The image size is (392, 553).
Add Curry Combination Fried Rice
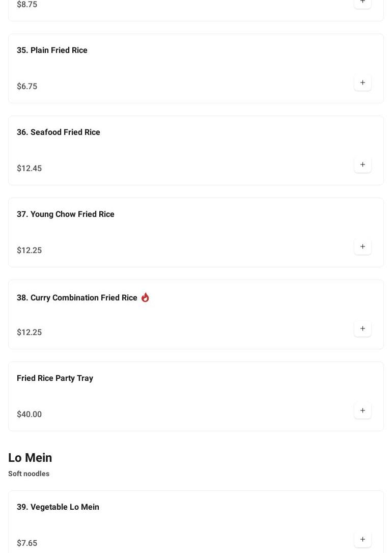pyautogui.click(x=362, y=328)
